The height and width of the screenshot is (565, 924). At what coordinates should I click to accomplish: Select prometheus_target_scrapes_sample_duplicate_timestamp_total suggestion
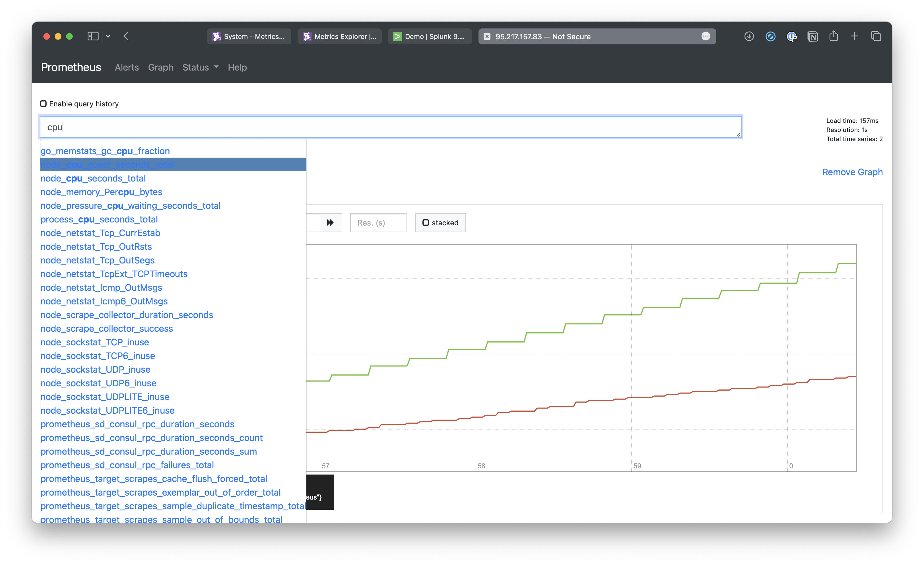pyautogui.click(x=173, y=506)
